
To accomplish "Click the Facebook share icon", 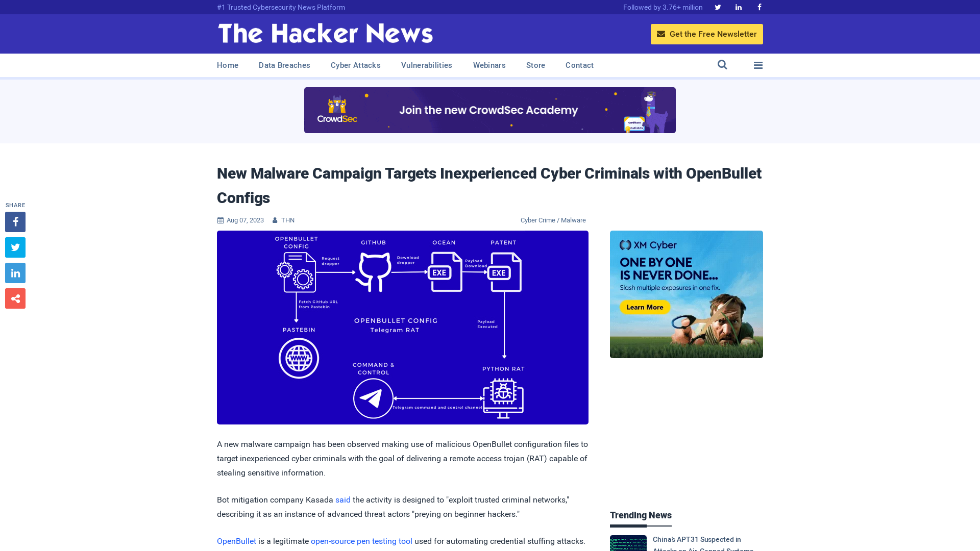I will pos(15,222).
